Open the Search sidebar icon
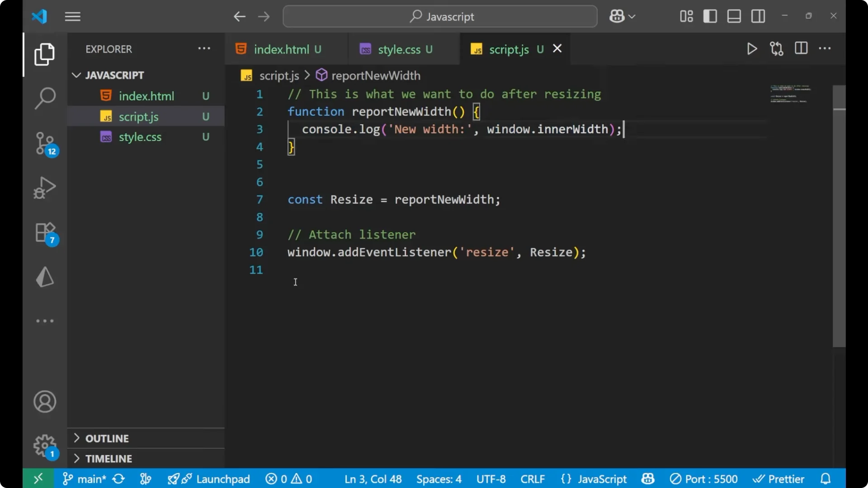 point(44,98)
